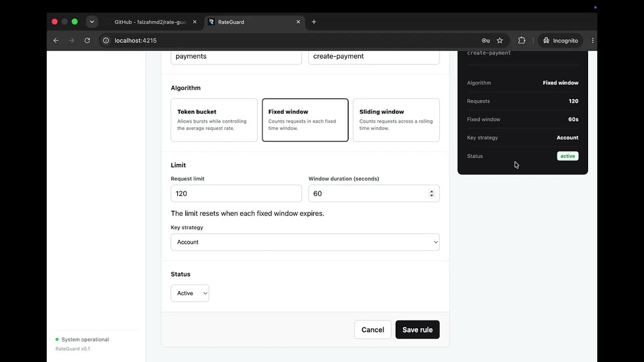Image resolution: width=644 pixels, height=362 pixels.
Task: Click create-payment text in preview panel
Action: [489, 53]
